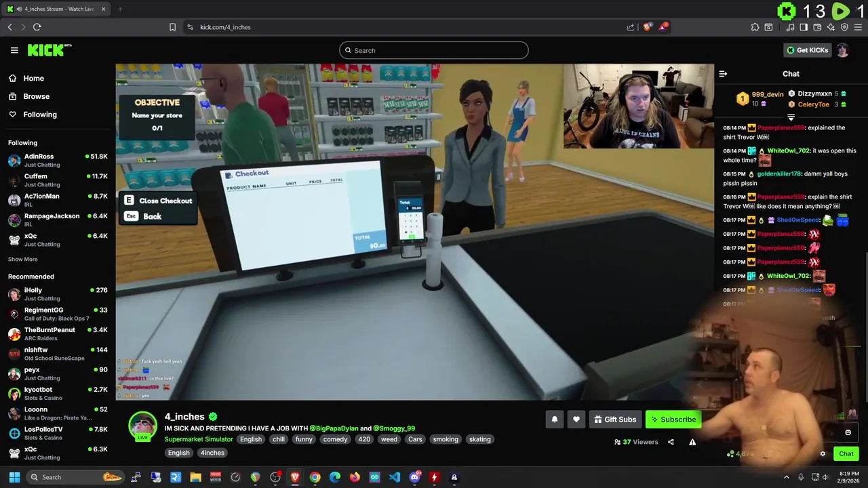The image size is (868, 488).
Task: Click the Home sidebar link
Action: pos(33,78)
